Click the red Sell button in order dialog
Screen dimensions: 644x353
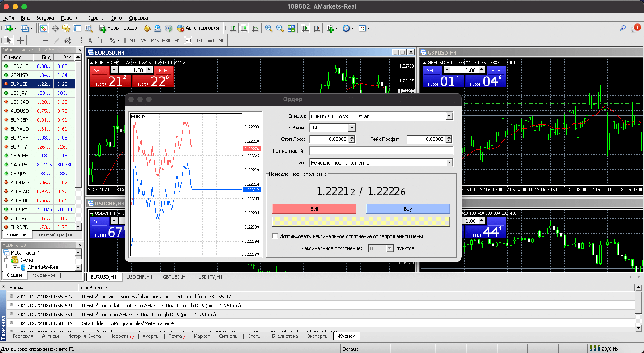[314, 209]
